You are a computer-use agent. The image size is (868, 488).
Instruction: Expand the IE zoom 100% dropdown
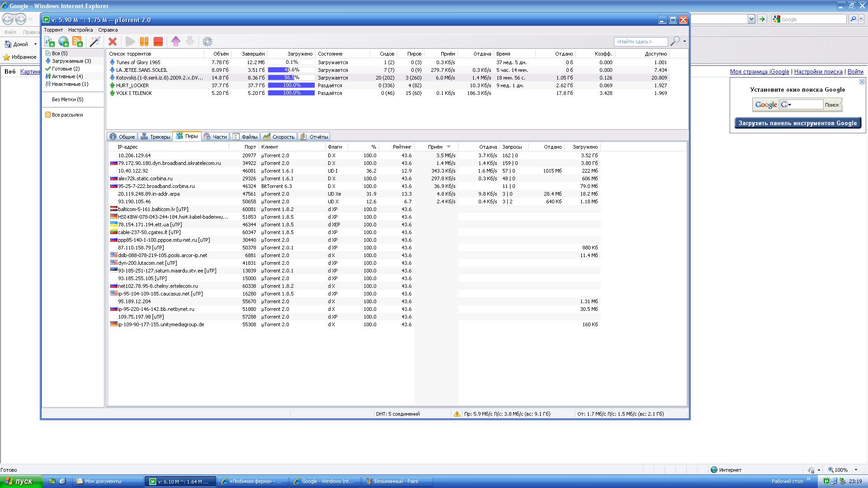point(855,470)
